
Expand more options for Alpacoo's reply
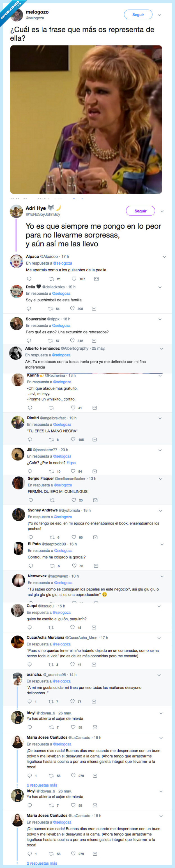click(165, 257)
